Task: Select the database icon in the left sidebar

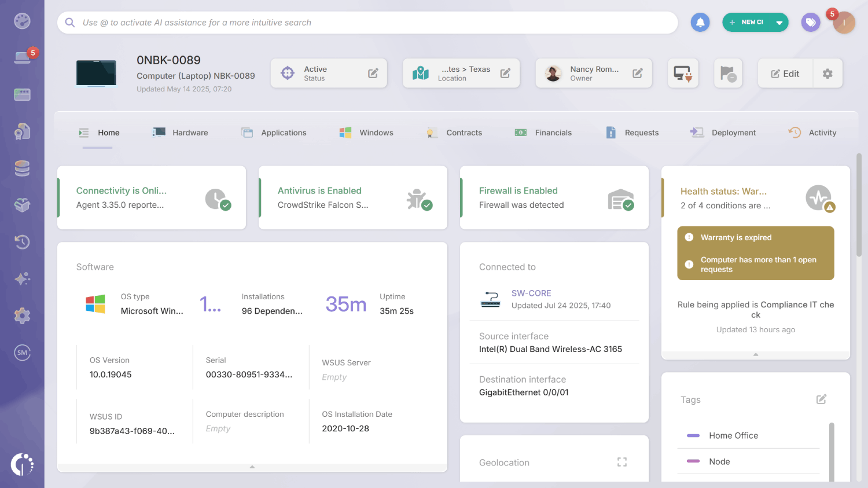Action: (22, 168)
